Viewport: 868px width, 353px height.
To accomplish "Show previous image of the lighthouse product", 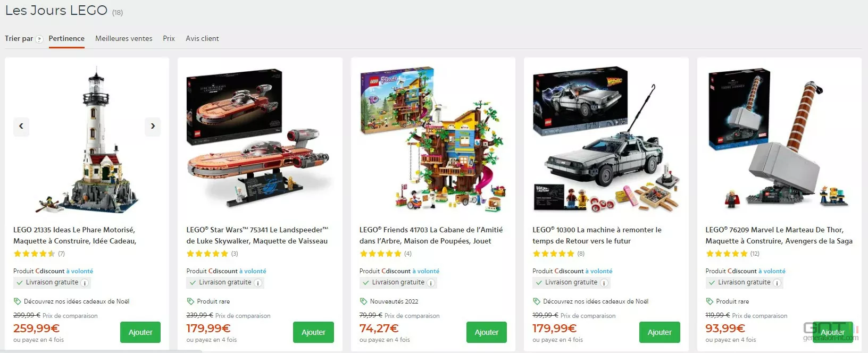I will tap(21, 126).
